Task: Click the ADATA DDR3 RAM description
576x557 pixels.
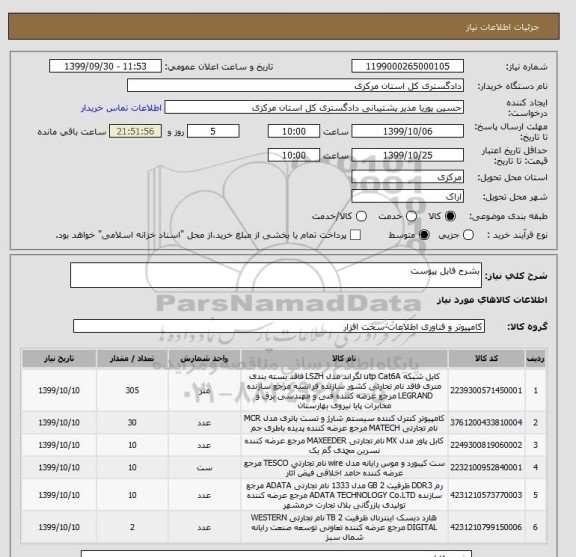Action: pos(344,495)
